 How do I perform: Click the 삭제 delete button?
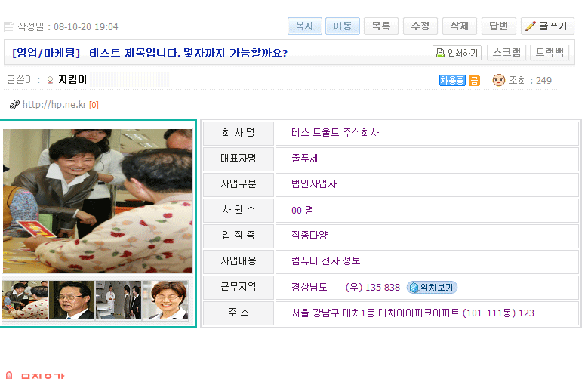(460, 26)
